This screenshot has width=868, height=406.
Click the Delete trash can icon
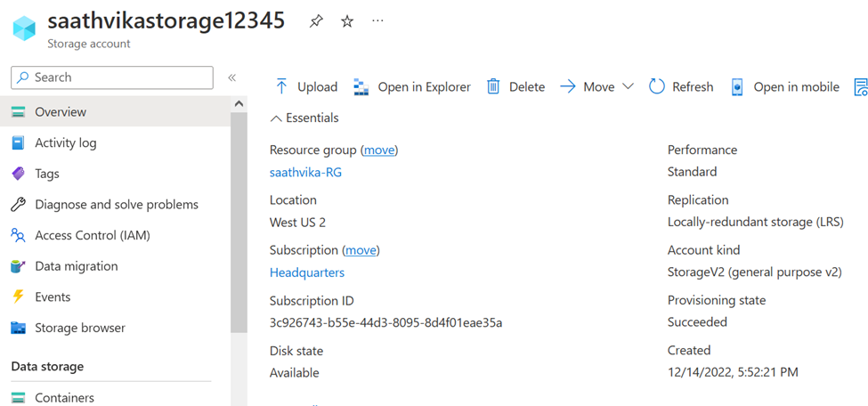tap(493, 87)
